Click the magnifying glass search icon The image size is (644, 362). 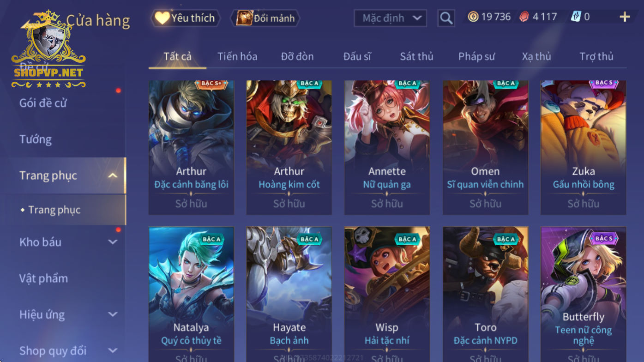pos(446,18)
